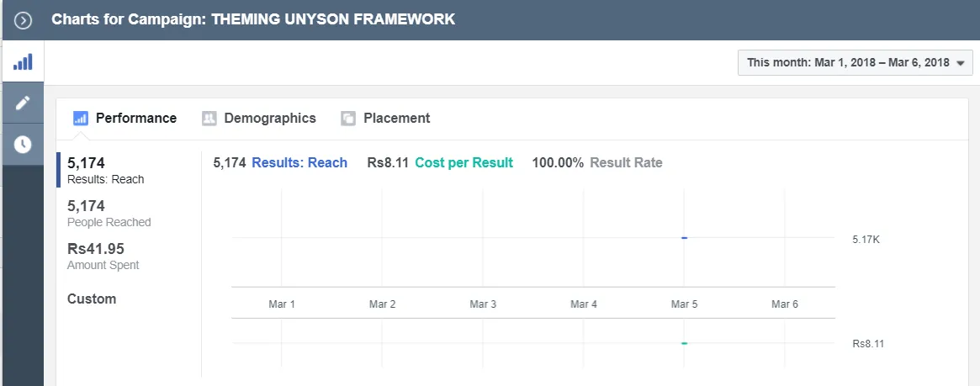Click the Rs8.11 y-axis value
The height and width of the screenshot is (386, 980).
tap(868, 343)
